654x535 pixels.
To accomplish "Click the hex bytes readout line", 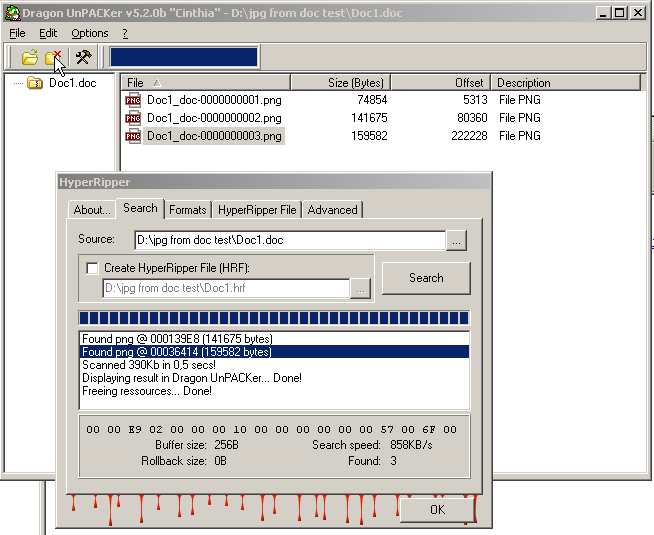I will click(x=272, y=430).
